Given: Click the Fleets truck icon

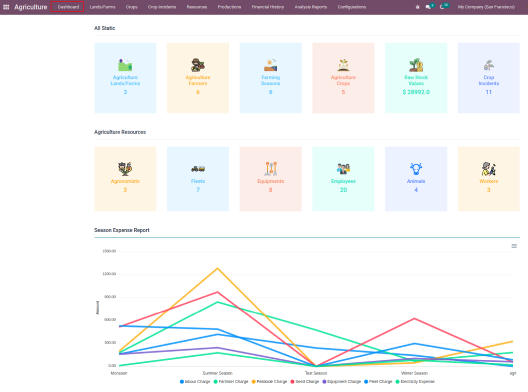Looking at the screenshot, I should click(198, 169).
